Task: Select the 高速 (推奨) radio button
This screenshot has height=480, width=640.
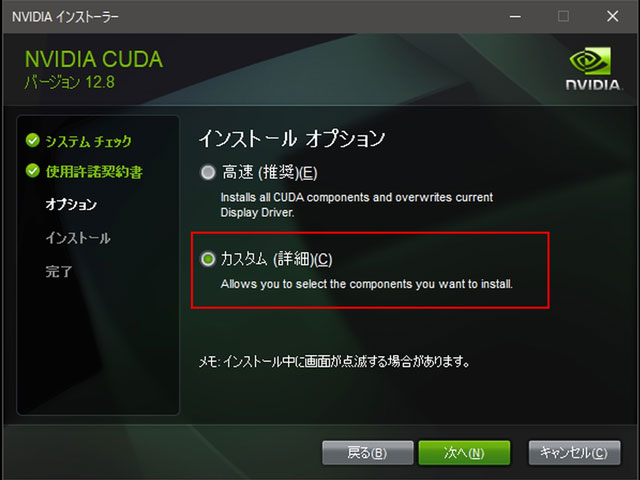Action: 208,173
